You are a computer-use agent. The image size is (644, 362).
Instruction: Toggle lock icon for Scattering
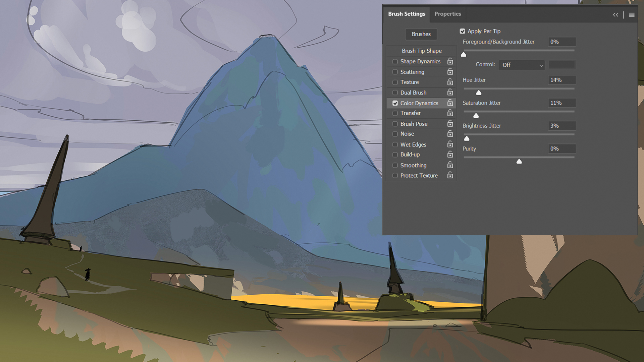(450, 72)
